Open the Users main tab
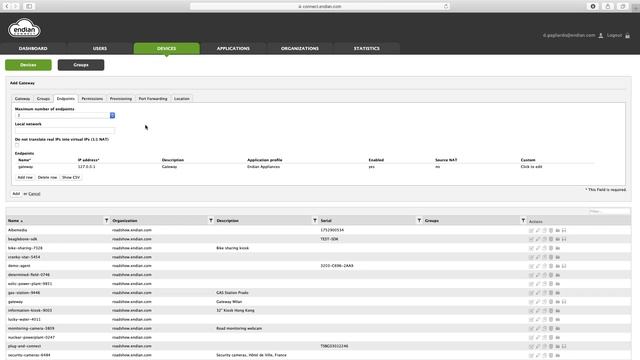 (x=100, y=49)
